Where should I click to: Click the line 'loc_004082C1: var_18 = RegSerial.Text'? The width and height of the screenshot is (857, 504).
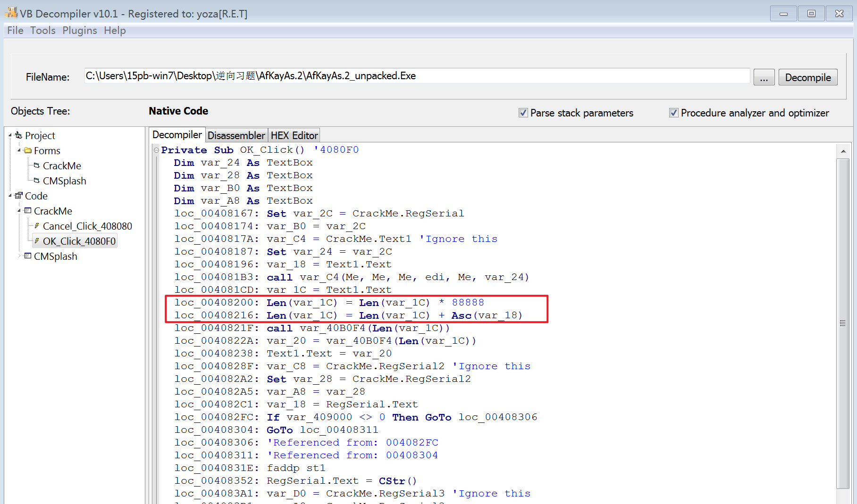[x=296, y=405]
